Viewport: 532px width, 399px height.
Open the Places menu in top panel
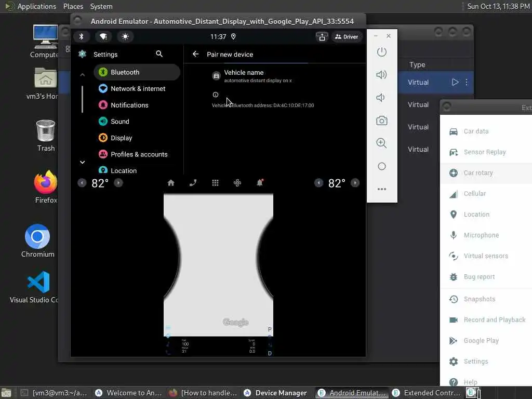[73, 6]
